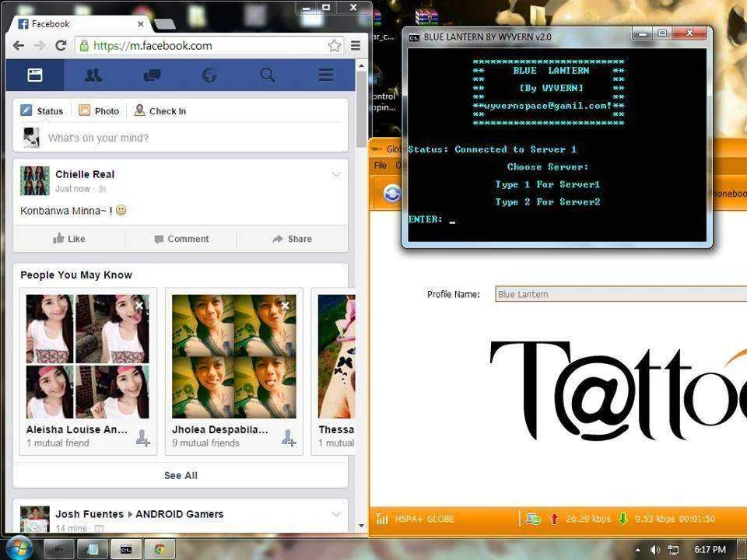The height and width of the screenshot is (560, 747).
Task: Share Chielle Real's post
Action: click(x=292, y=239)
